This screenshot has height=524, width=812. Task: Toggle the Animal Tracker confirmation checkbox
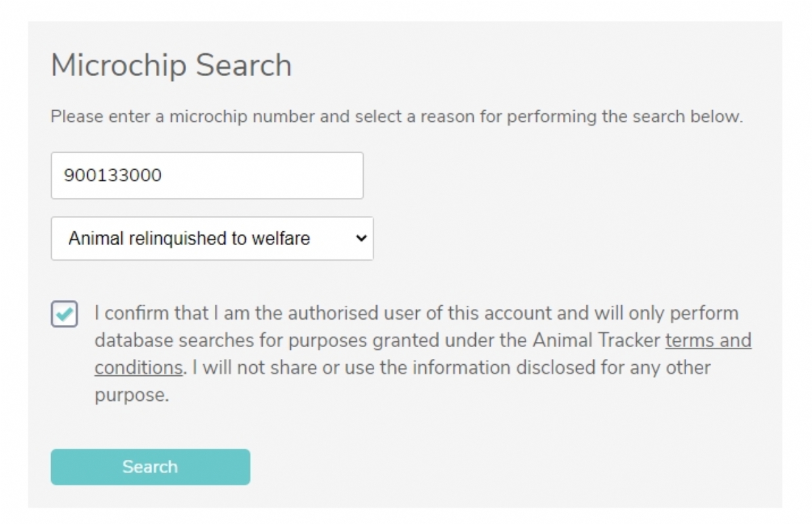click(x=64, y=314)
